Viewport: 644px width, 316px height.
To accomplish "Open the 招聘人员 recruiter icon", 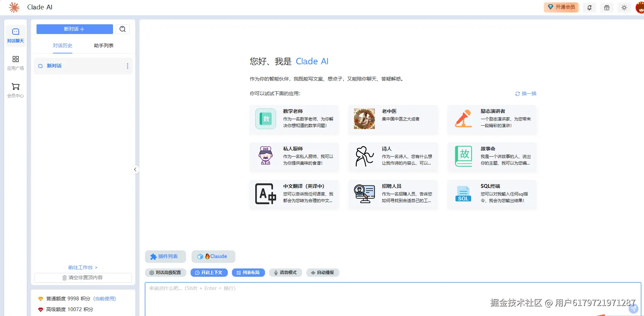I will click(x=364, y=193).
